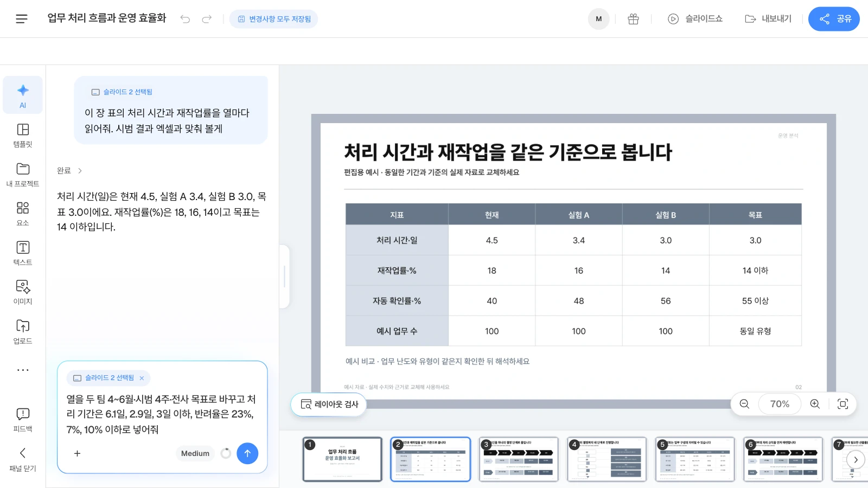Image resolution: width=868 pixels, height=488 pixels.
Task: Click the panel resize handle
Action: tap(284, 277)
